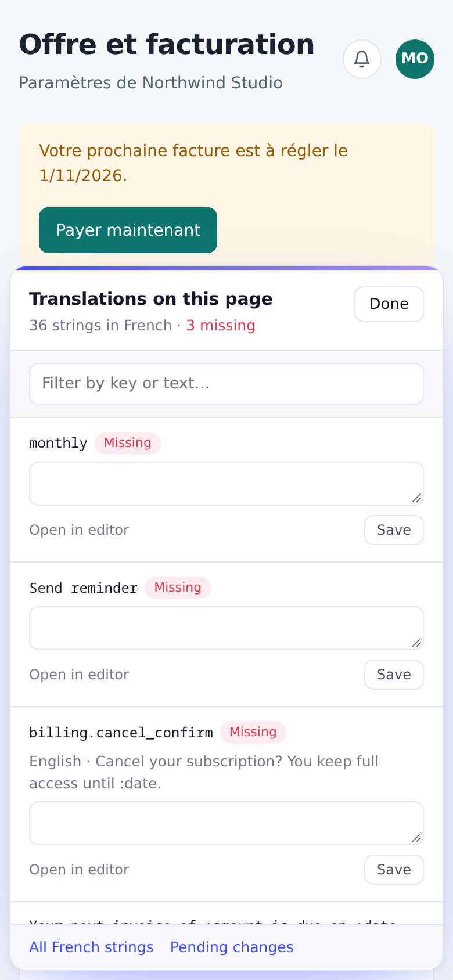Screen dimensions: 453x980
Task: Click the Send reminder translation textarea
Action: click(227, 628)
